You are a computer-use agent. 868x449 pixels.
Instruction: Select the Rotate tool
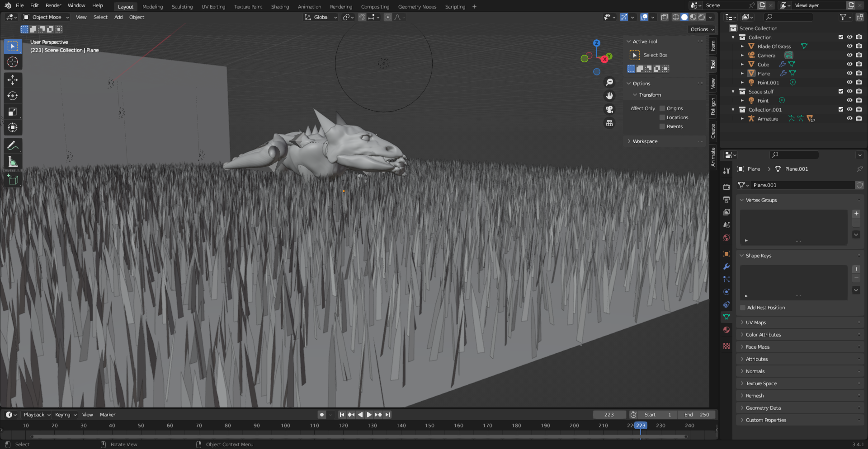pos(13,96)
